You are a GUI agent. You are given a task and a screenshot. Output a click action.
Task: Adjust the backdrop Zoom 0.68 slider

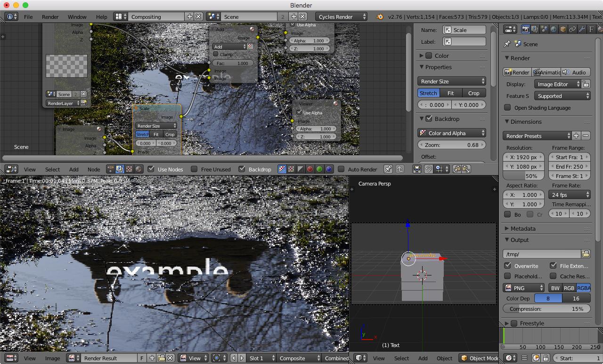pos(451,145)
